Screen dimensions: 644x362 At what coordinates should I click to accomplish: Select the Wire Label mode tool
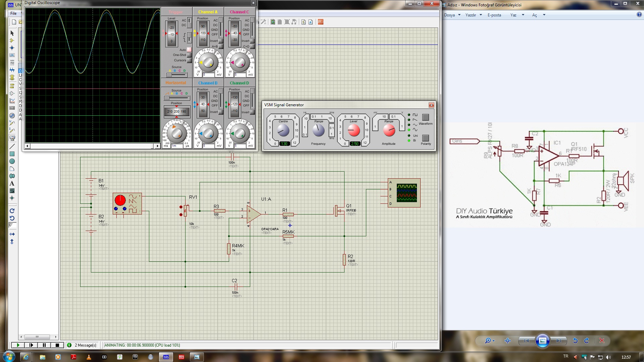pos(12,55)
